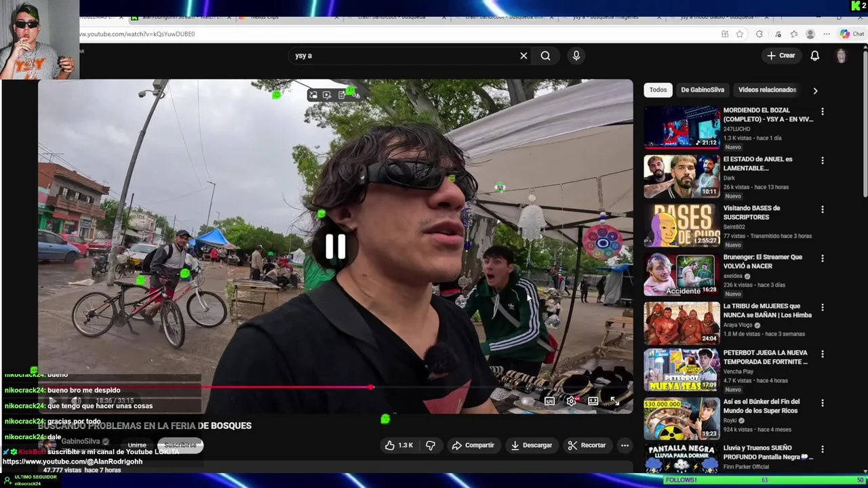Viewport: 868px width, 488px height.
Task: Open options for PETERBOT Fortnite video
Action: pyautogui.click(x=823, y=354)
